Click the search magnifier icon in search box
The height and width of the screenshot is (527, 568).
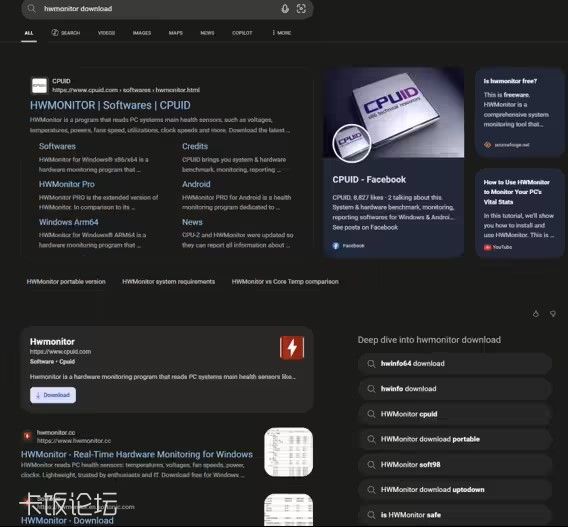coord(32,8)
